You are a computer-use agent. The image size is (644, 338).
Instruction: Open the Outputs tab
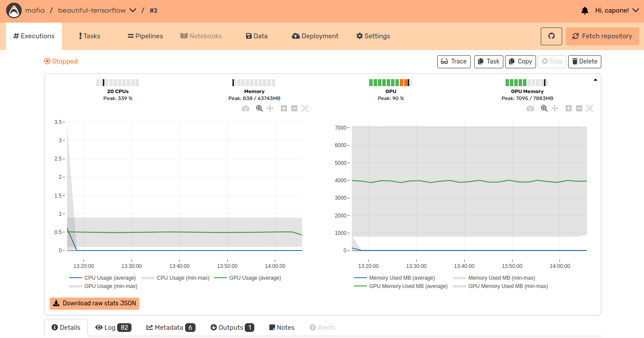232,328
